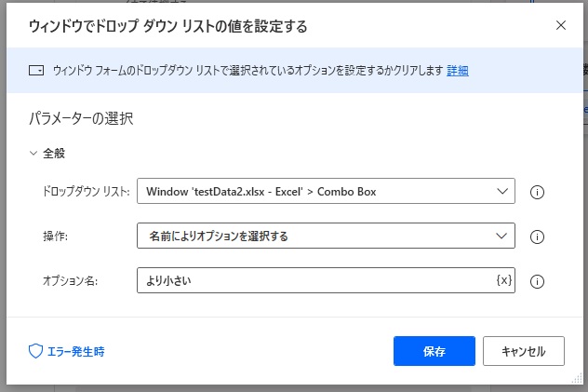Click the dropdown-list icon in the blue banner
Viewport: 588px width, 392px height.
[x=37, y=71]
